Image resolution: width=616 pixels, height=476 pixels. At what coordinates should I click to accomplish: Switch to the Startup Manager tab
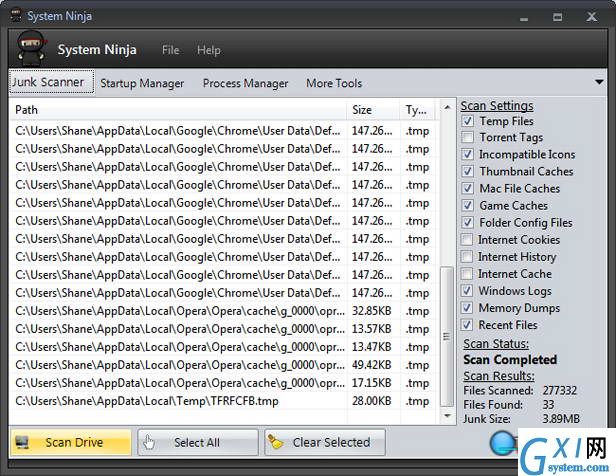click(x=142, y=83)
